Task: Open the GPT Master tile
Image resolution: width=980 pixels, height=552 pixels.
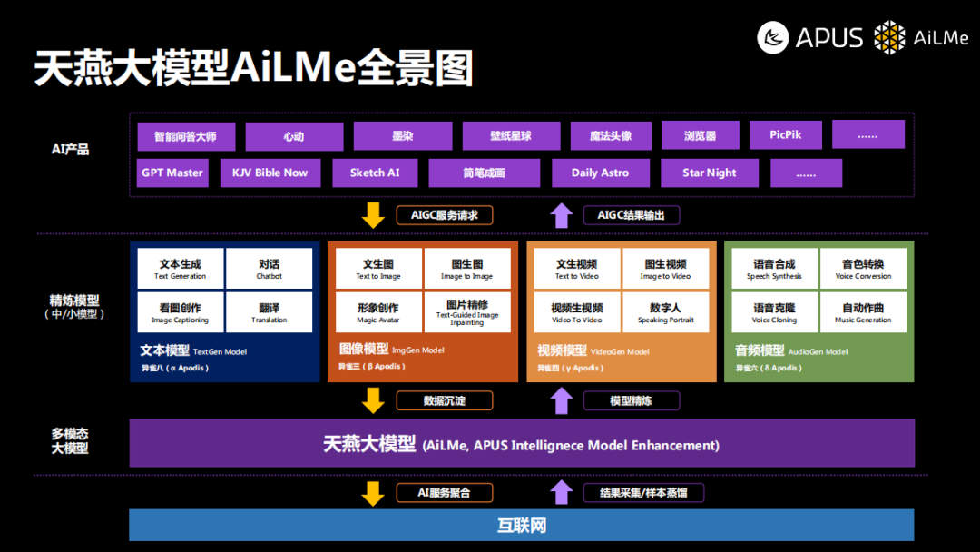Action: click(172, 172)
